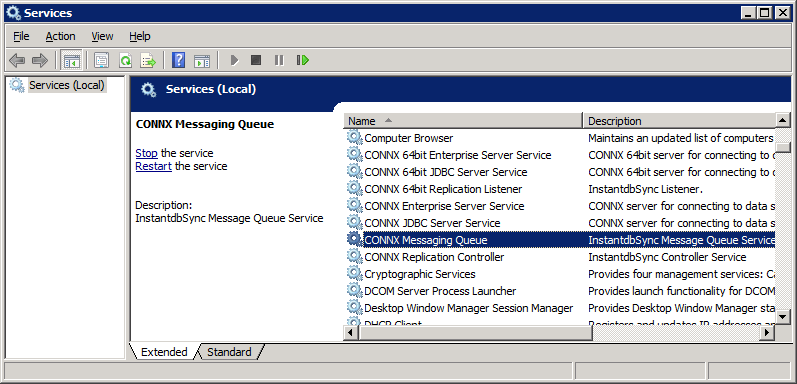
Task: Click the InstantdbSync Controller Service description cell
Action: (667, 257)
